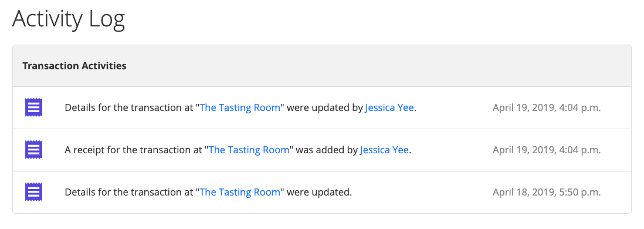Open "The Tasting Room" link in receipt-added entry
The height and width of the screenshot is (229, 644).
pyautogui.click(x=249, y=150)
